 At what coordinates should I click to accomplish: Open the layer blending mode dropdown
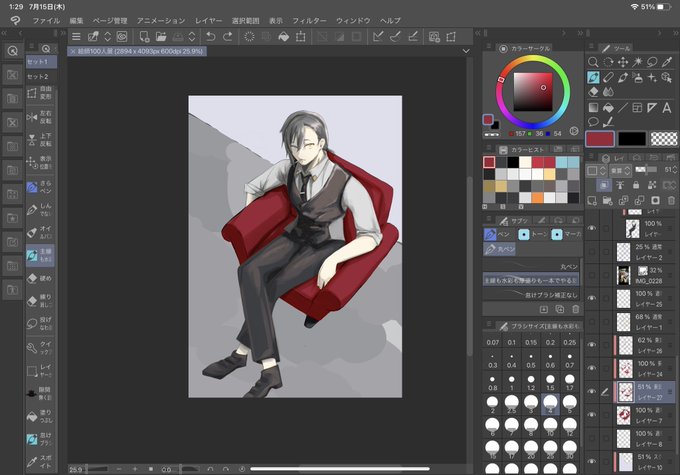[x=621, y=170]
